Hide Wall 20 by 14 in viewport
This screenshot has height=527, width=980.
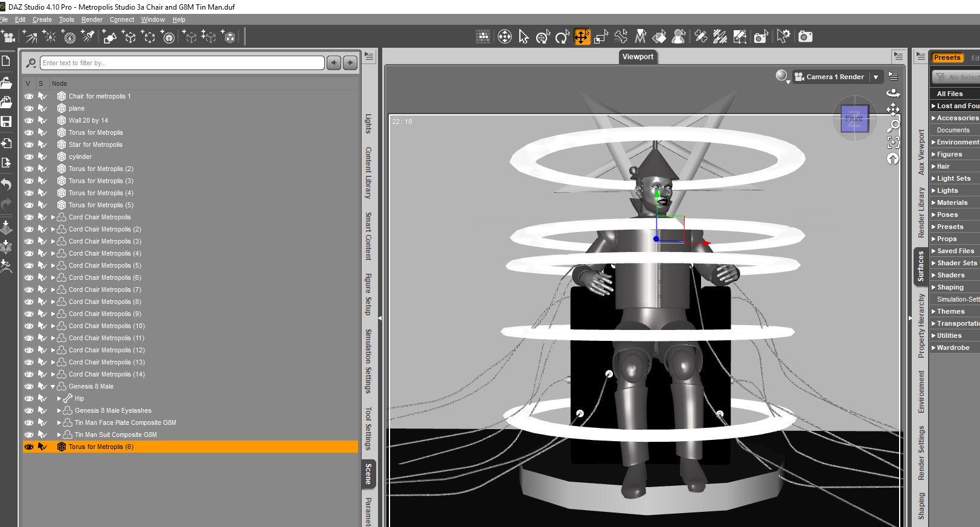29,120
